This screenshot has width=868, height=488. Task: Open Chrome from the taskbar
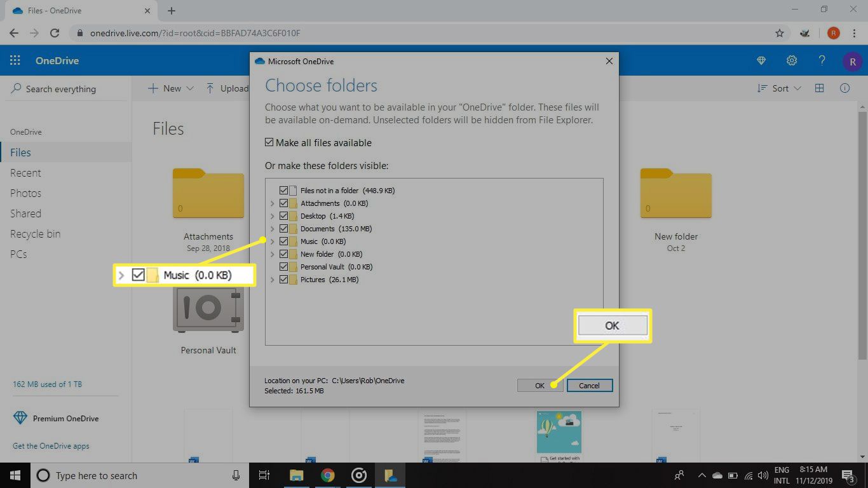click(327, 475)
